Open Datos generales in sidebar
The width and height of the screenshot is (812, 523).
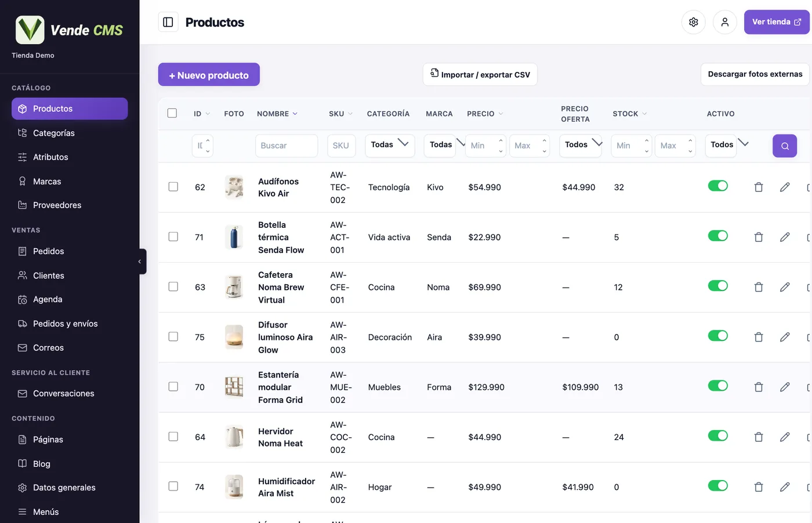coord(70,488)
